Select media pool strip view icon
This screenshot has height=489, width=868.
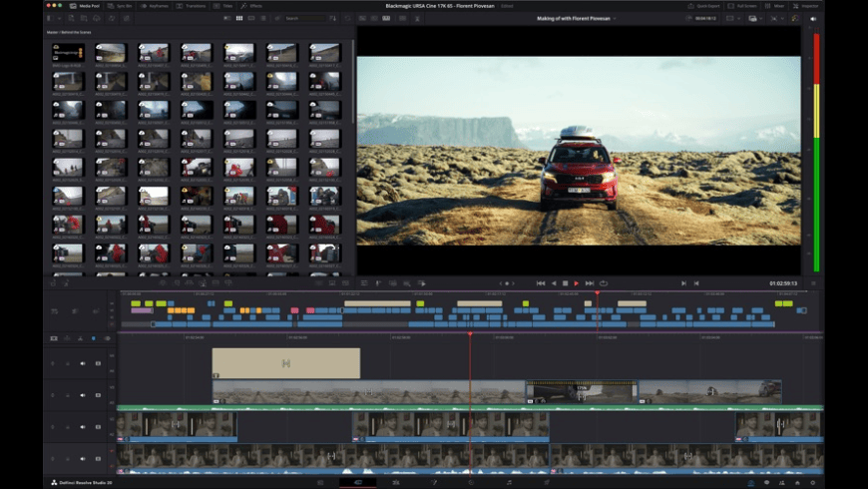tap(251, 18)
